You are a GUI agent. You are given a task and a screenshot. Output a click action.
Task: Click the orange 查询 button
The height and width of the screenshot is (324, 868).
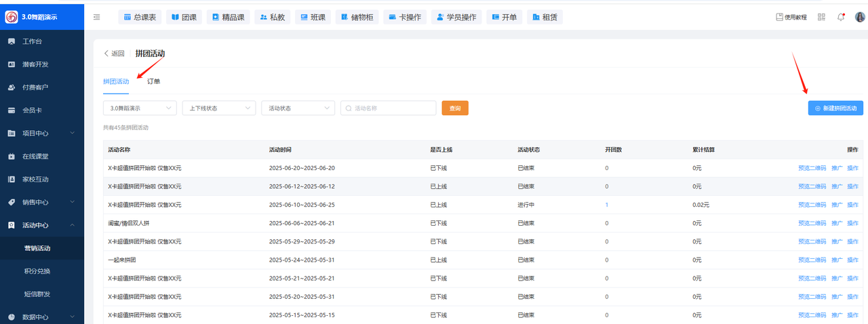click(455, 108)
